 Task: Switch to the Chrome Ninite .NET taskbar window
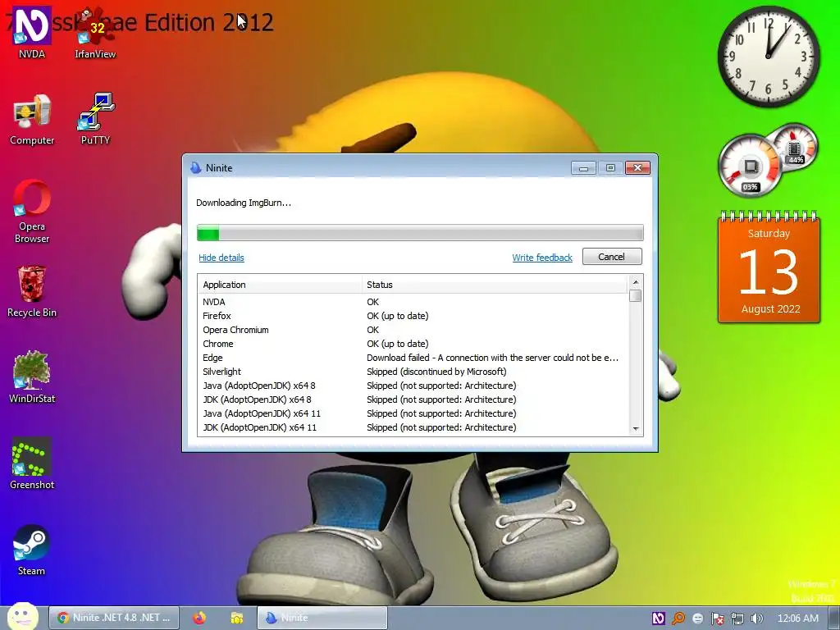tap(113, 618)
